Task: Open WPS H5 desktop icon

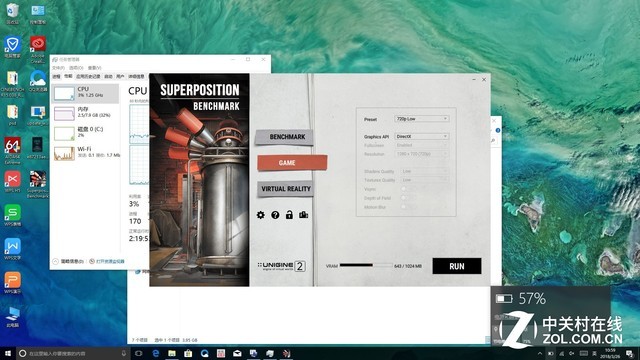Action: point(13,182)
